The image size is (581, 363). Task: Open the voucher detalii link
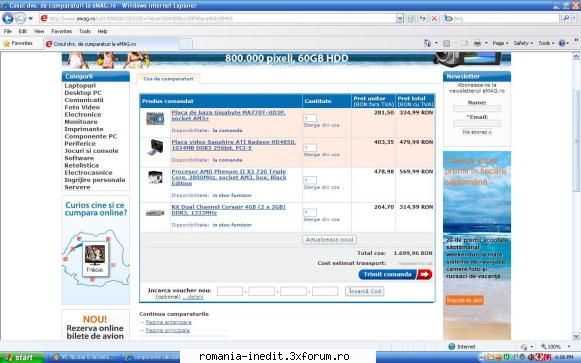point(193,297)
